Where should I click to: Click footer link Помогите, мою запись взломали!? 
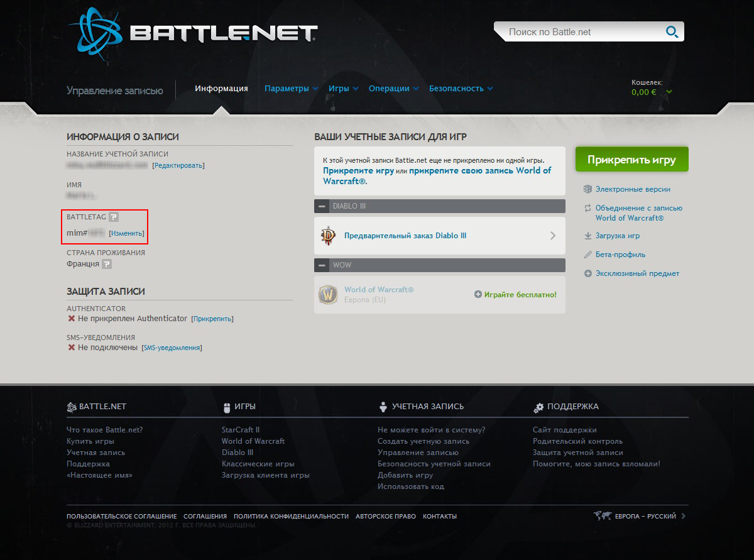tap(597, 464)
